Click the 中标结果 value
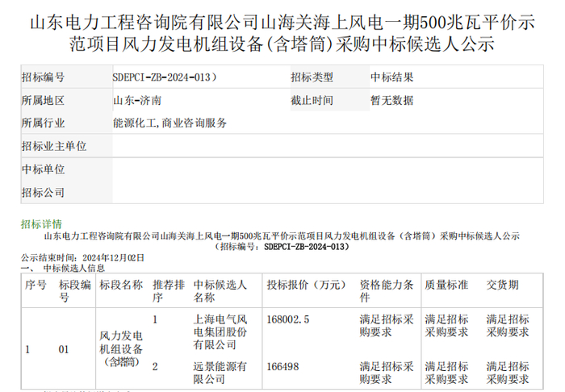The width and height of the screenshot is (565, 392). pos(391,77)
